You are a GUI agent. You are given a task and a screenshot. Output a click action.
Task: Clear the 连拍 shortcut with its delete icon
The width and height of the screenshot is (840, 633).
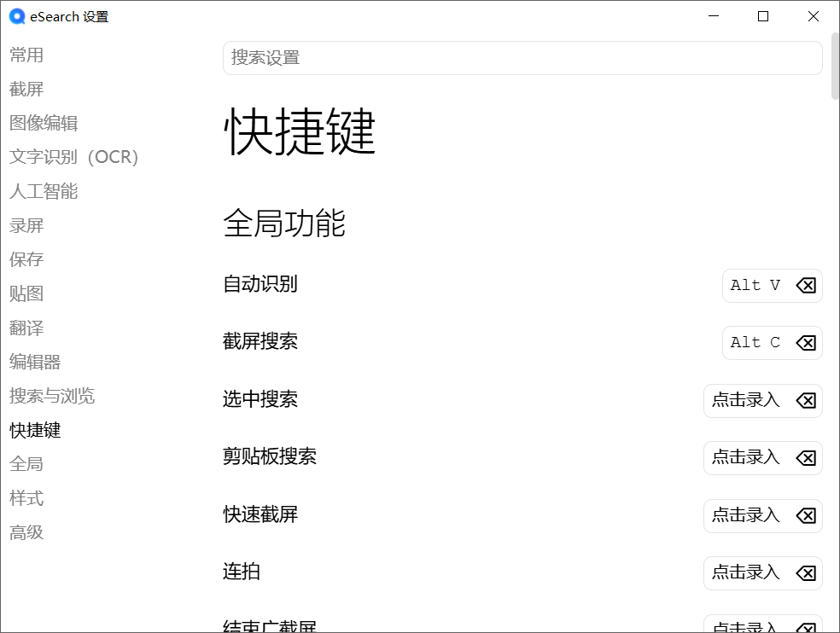tap(806, 573)
